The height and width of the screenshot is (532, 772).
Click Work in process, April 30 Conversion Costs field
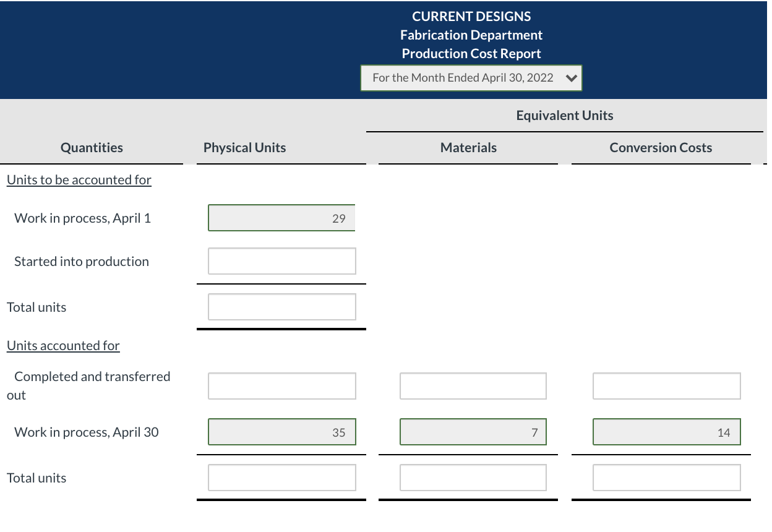tap(667, 432)
